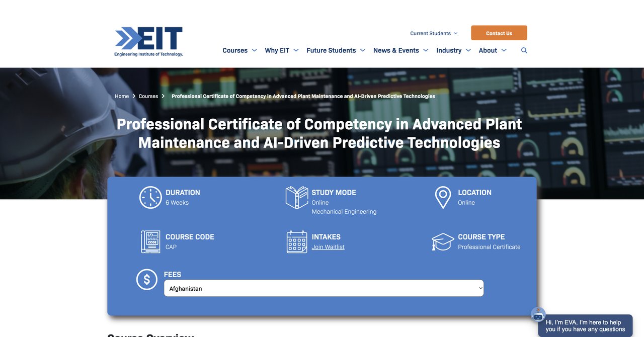This screenshot has width=644, height=337.
Task: Open the EVA chatbot robot icon
Action: 538,314
